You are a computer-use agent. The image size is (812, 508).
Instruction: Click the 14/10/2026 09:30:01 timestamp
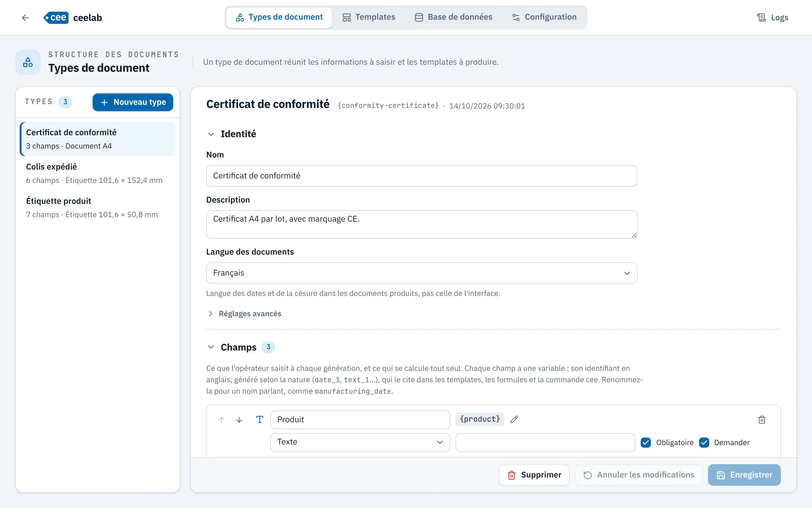click(x=487, y=106)
